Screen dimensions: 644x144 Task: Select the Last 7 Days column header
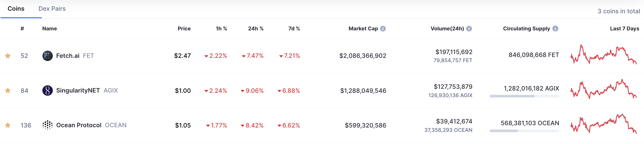click(625, 29)
